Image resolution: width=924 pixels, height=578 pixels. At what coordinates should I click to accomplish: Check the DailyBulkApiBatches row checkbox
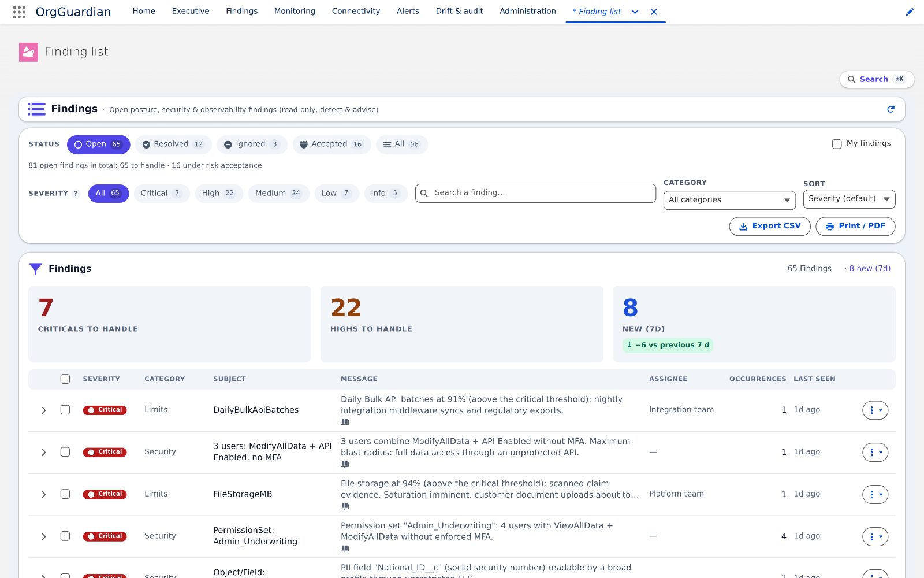click(65, 410)
